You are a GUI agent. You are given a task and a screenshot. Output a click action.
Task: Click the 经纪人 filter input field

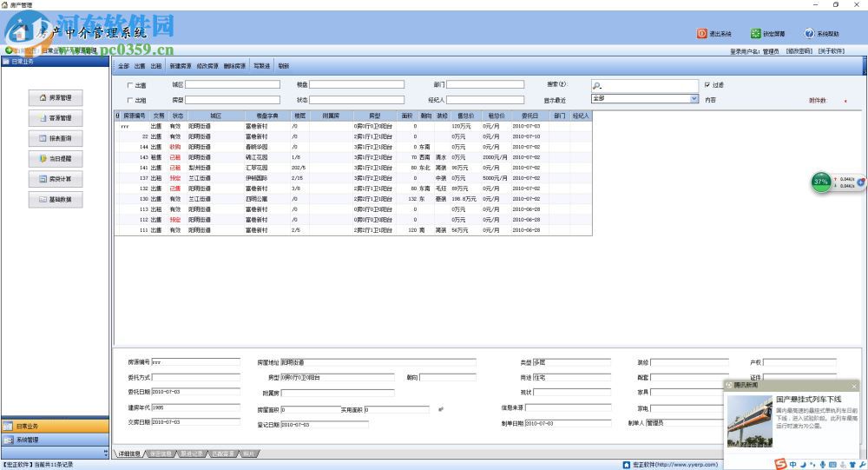click(485, 100)
